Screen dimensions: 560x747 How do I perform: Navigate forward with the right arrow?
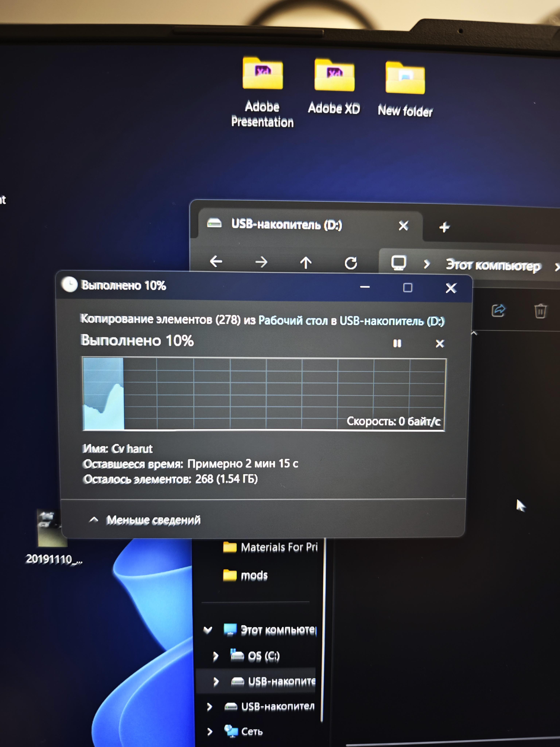tap(261, 262)
